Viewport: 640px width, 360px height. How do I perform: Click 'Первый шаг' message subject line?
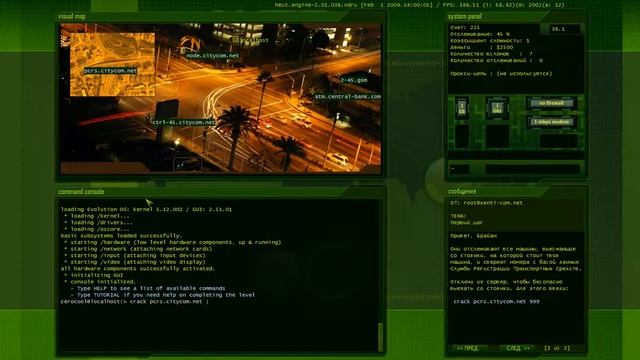click(x=466, y=223)
